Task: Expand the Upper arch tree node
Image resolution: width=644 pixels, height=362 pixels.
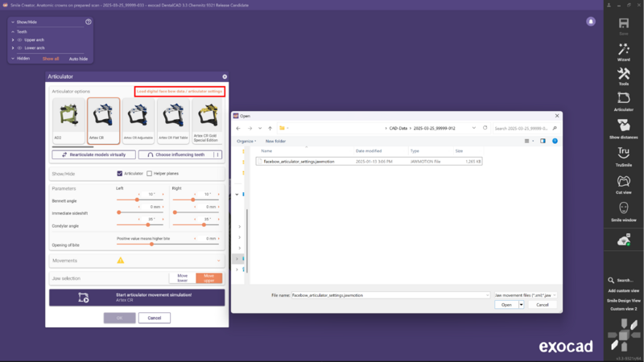Action: tap(13, 39)
